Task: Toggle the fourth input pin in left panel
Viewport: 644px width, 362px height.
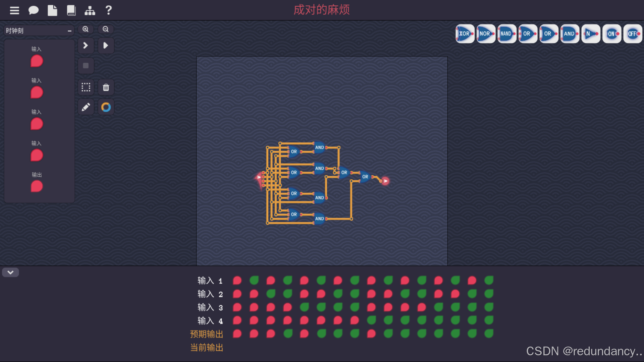Action: (37, 156)
